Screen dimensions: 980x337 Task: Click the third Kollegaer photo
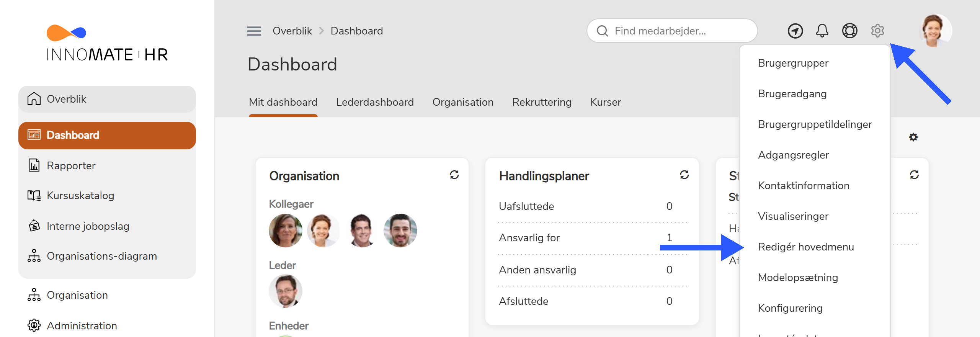(362, 230)
